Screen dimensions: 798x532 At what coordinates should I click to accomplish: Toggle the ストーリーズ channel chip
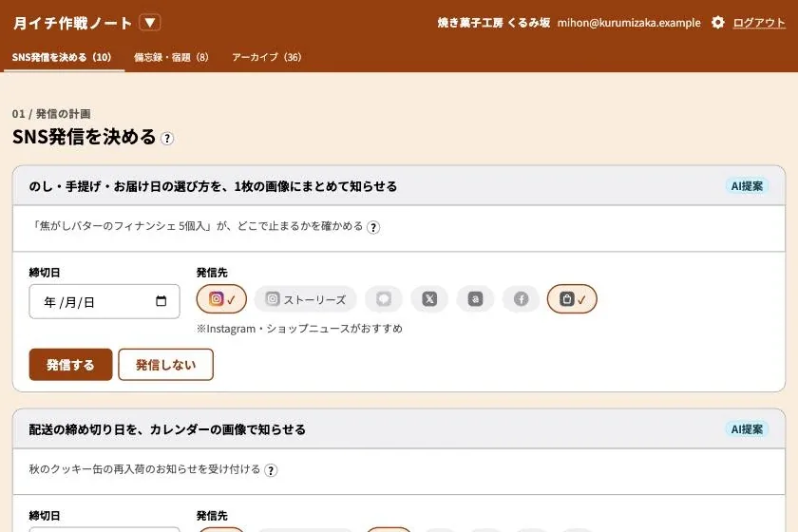click(x=305, y=299)
